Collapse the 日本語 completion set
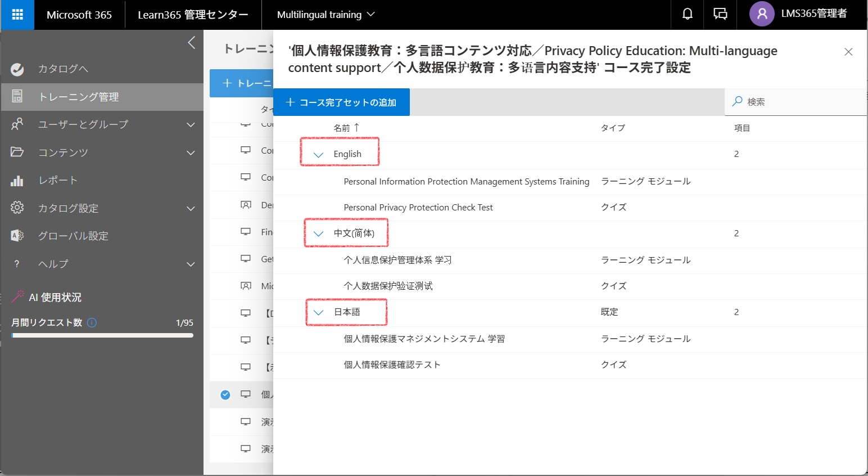868x476 pixels. (x=319, y=312)
